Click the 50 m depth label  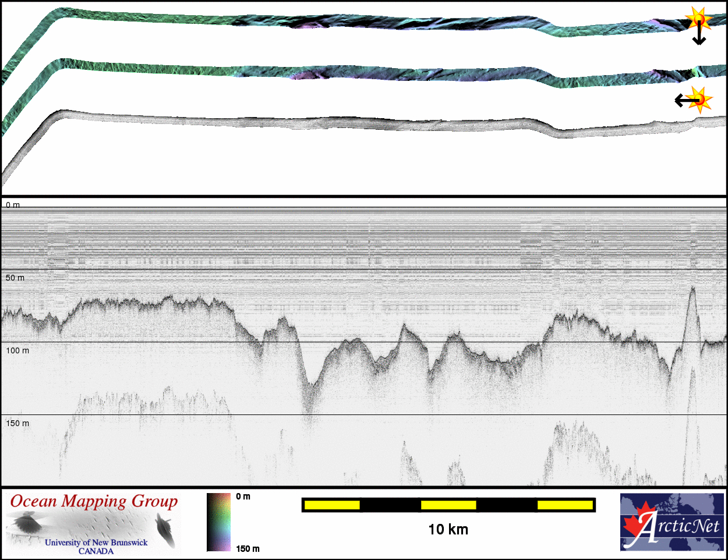point(15,278)
